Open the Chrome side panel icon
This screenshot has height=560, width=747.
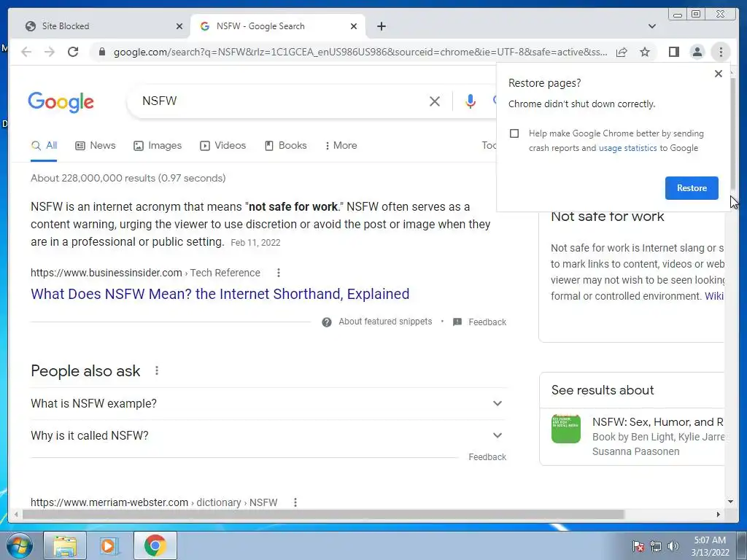pos(673,52)
